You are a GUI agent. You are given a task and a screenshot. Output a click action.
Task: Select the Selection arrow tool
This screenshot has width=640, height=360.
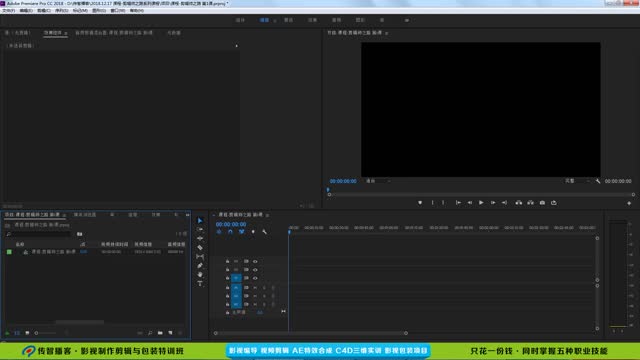200,220
